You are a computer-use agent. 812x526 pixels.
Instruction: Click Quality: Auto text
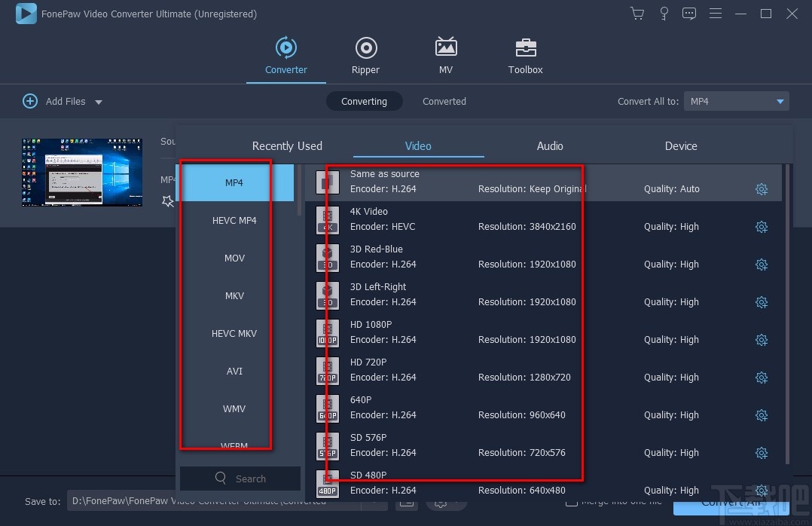click(672, 189)
